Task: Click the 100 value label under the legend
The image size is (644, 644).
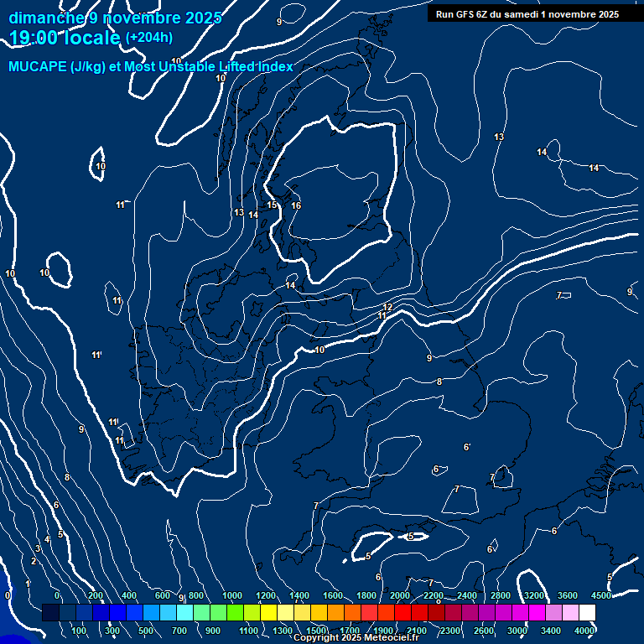Action: point(79,631)
